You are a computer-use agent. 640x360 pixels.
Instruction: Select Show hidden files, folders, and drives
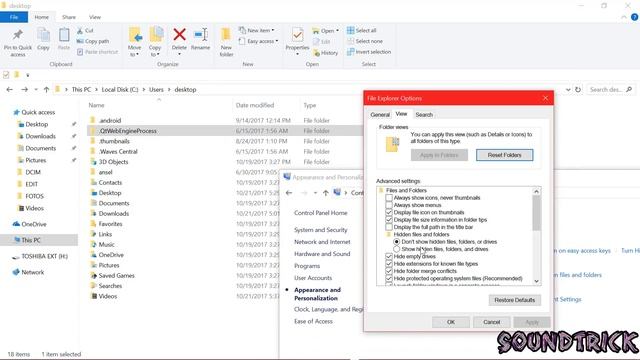(396, 249)
